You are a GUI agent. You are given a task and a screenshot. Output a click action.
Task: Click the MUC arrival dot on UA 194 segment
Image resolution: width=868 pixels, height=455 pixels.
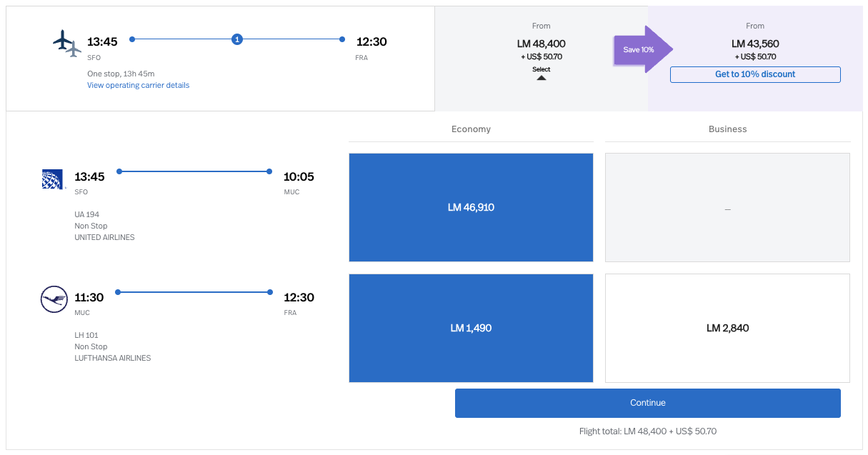tap(269, 171)
